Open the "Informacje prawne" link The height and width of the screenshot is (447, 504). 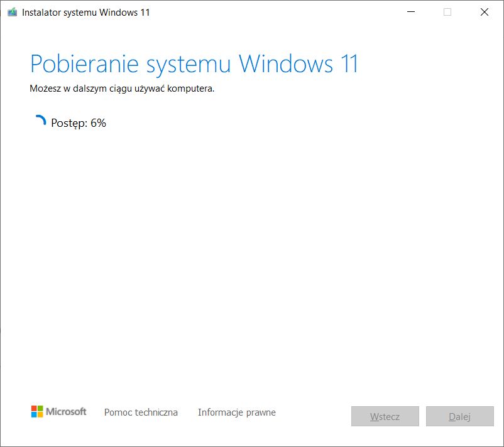(236, 412)
